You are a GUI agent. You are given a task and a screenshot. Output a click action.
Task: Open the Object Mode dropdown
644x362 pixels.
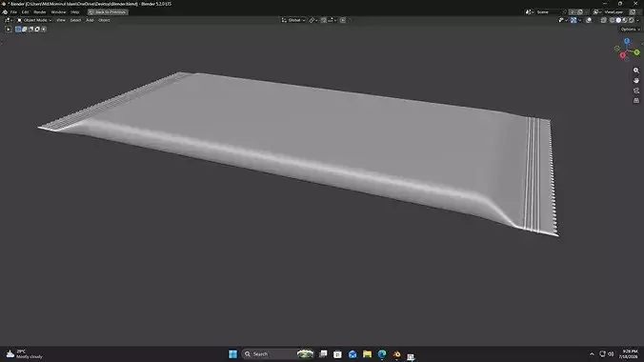pyautogui.click(x=34, y=20)
